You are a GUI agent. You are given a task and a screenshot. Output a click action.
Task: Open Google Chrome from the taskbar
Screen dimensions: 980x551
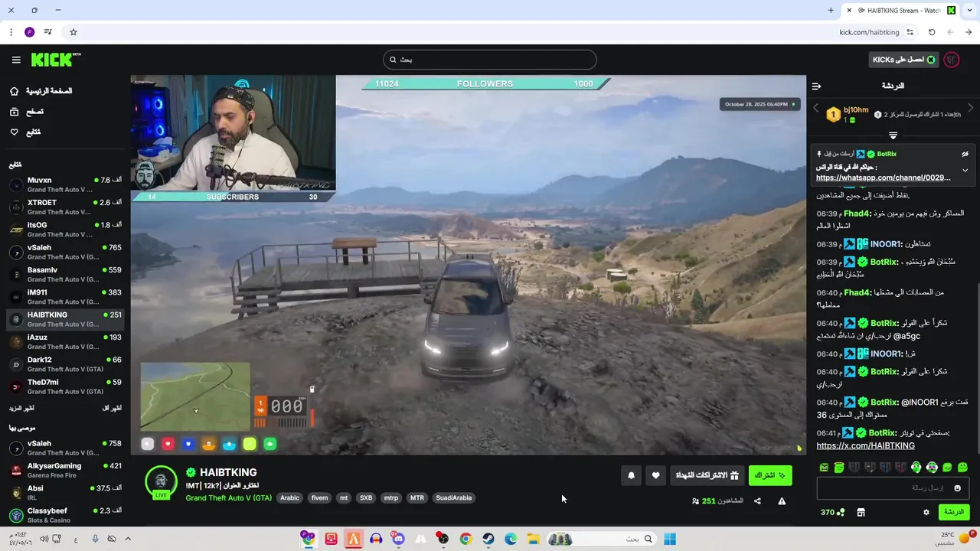(x=465, y=539)
